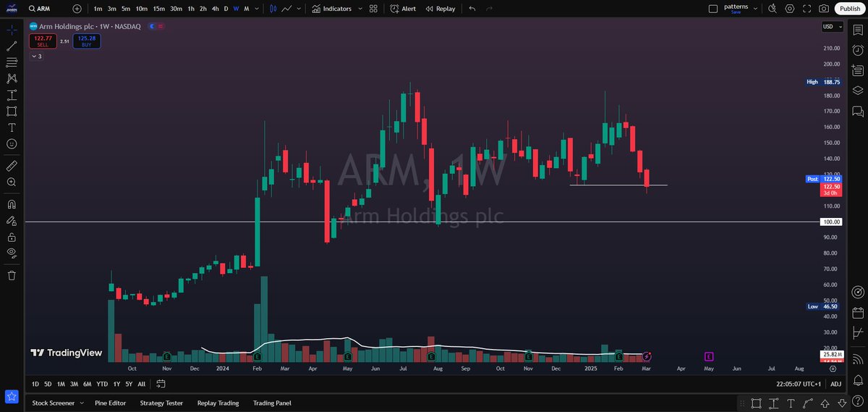Open the go to date calendar
868x412 pixels.
click(x=161, y=384)
